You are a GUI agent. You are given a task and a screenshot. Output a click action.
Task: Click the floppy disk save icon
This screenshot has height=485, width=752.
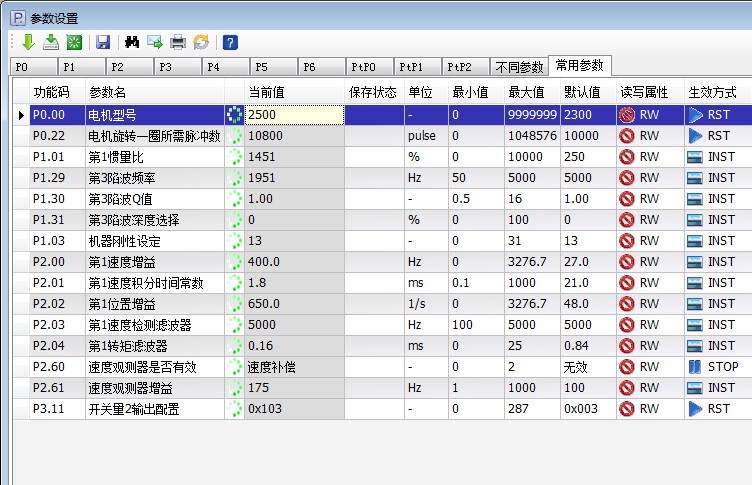pyautogui.click(x=102, y=42)
